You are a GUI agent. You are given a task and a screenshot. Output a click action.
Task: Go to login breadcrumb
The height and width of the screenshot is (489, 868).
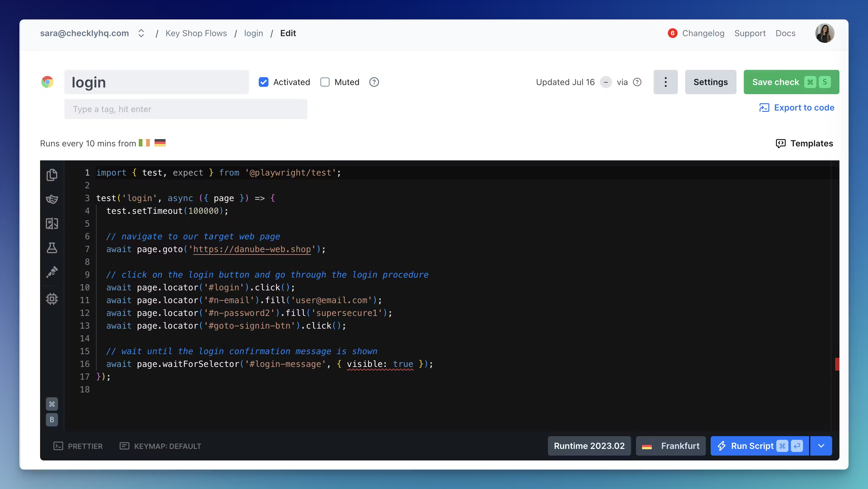coord(253,33)
